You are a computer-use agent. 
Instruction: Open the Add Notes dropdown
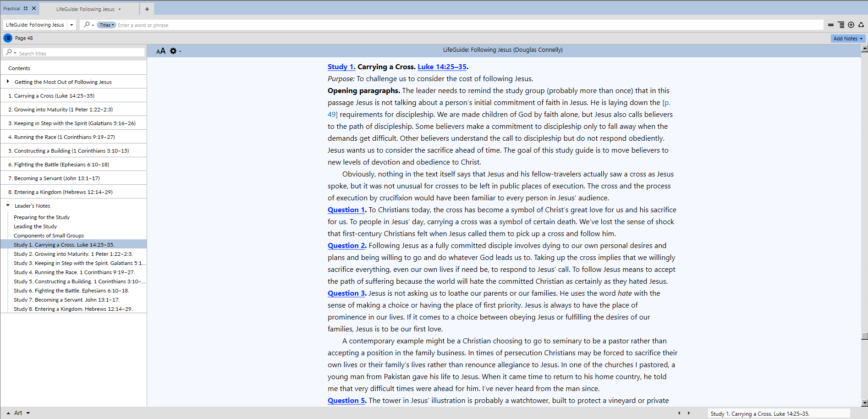coord(848,39)
